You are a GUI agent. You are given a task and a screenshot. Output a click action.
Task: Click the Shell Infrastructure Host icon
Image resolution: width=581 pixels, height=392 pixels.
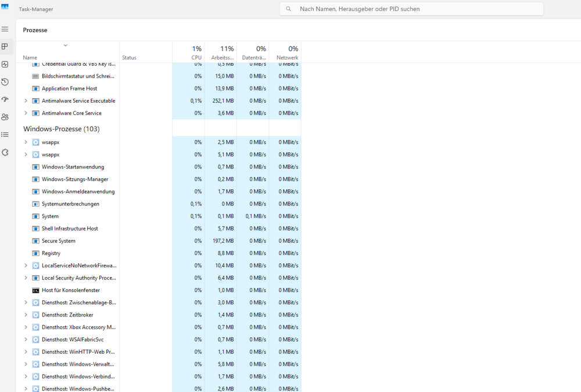pos(35,229)
